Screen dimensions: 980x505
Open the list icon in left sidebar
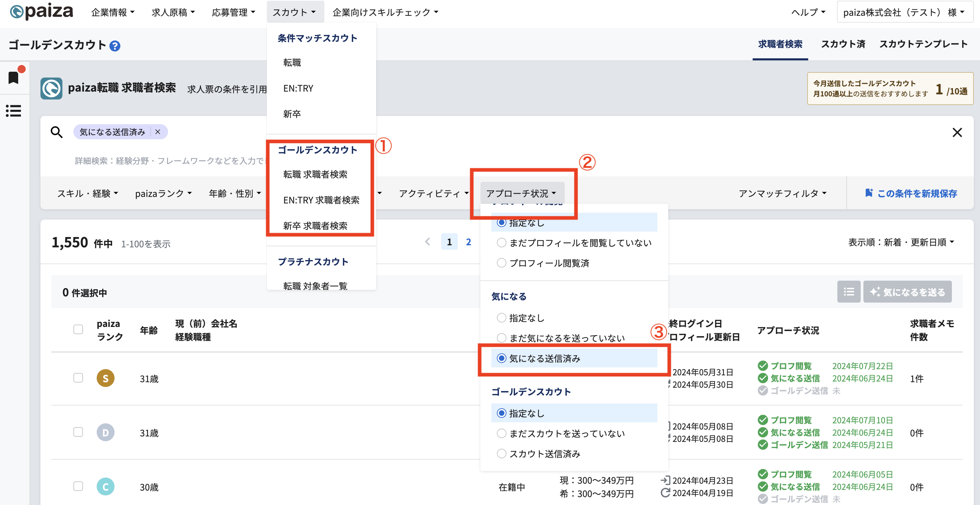pos(14,111)
